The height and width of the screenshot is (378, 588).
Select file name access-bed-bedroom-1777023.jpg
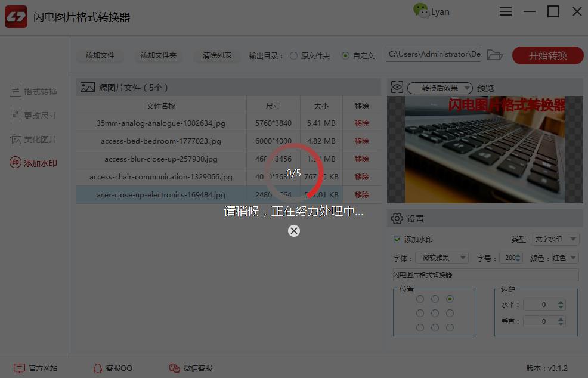pyautogui.click(x=161, y=141)
